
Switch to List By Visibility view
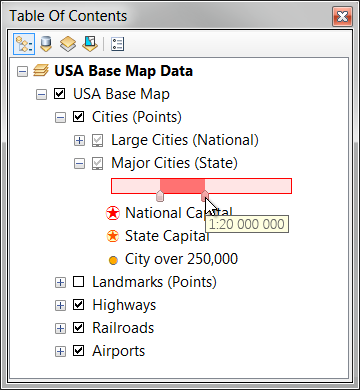click(x=68, y=44)
